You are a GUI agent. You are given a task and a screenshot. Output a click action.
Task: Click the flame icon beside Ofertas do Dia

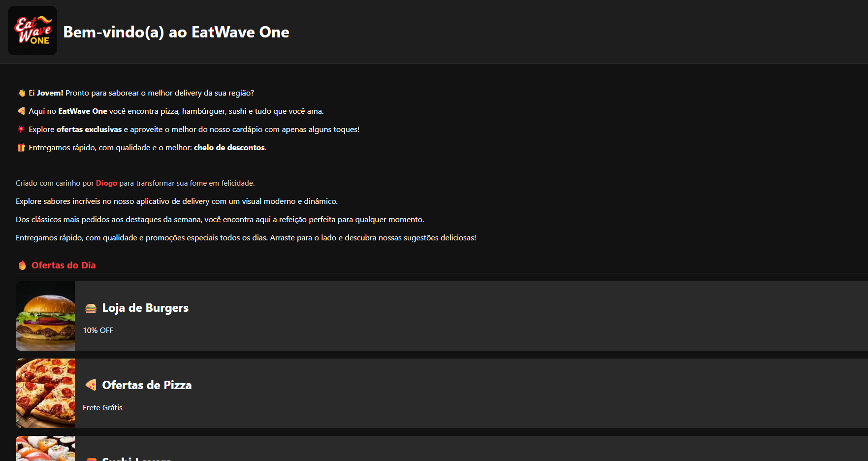[x=22, y=265]
